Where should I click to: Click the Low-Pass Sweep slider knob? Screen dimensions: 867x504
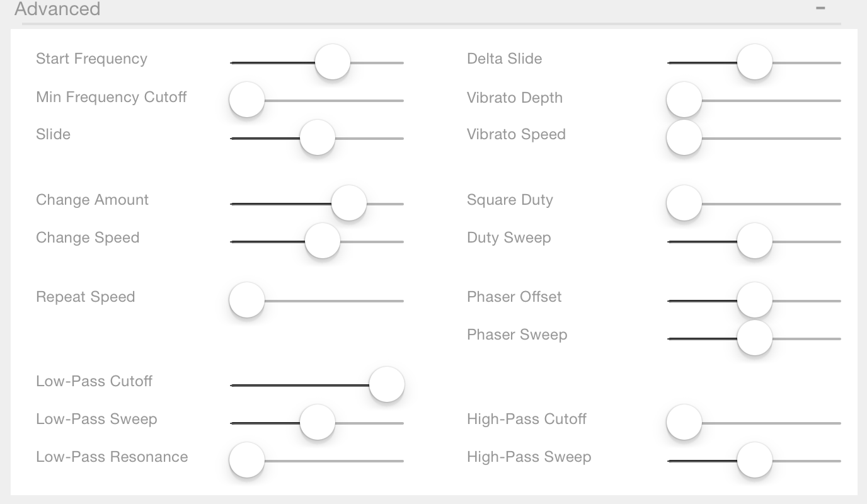pyautogui.click(x=318, y=422)
